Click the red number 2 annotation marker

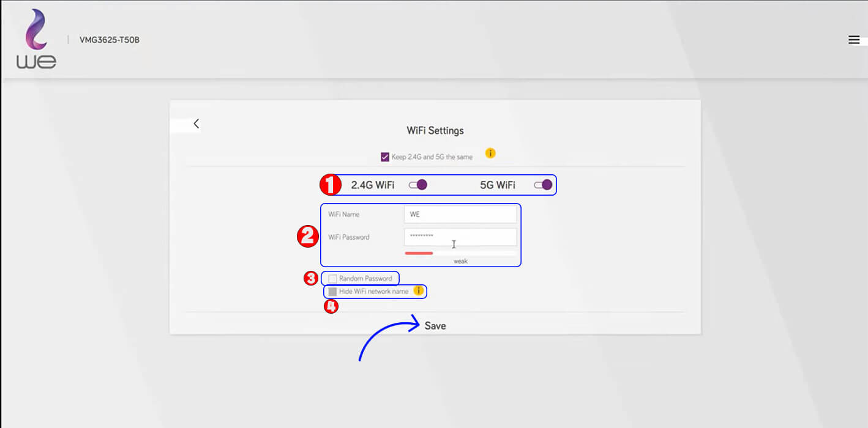pyautogui.click(x=307, y=236)
